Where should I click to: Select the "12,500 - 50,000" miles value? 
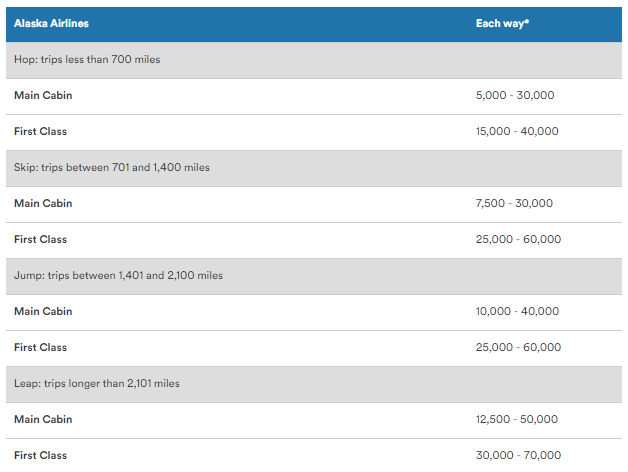pyautogui.click(x=517, y=420)
